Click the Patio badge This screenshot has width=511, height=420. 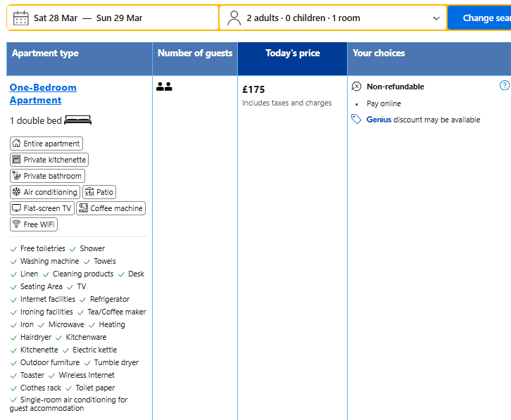pos(99,192)
